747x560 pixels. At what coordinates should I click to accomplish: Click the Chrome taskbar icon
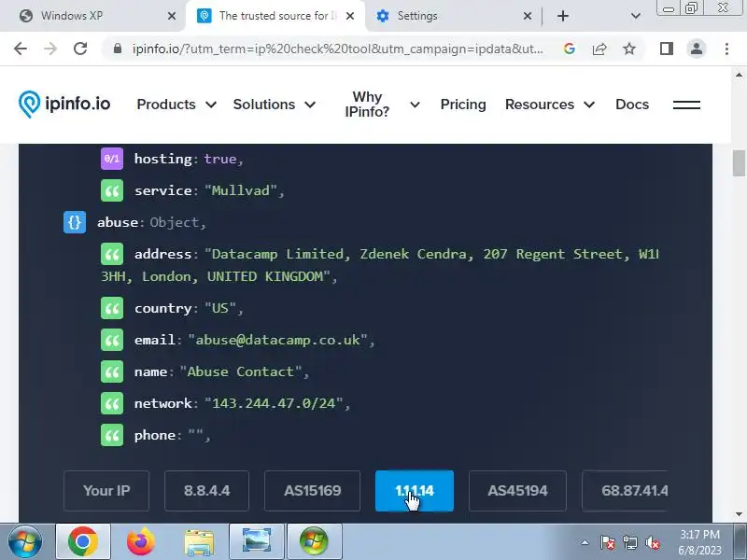point(83,542)
